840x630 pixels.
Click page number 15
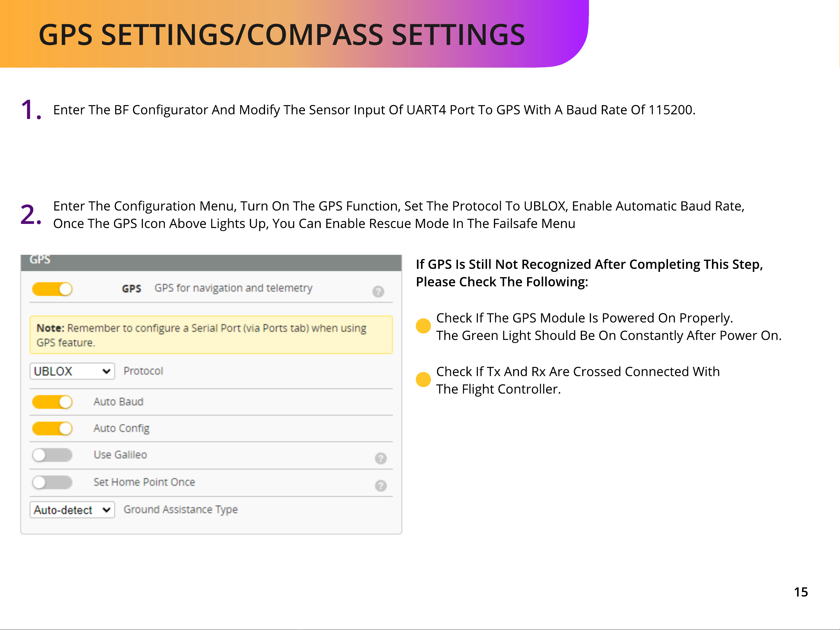tap(801, 592)
